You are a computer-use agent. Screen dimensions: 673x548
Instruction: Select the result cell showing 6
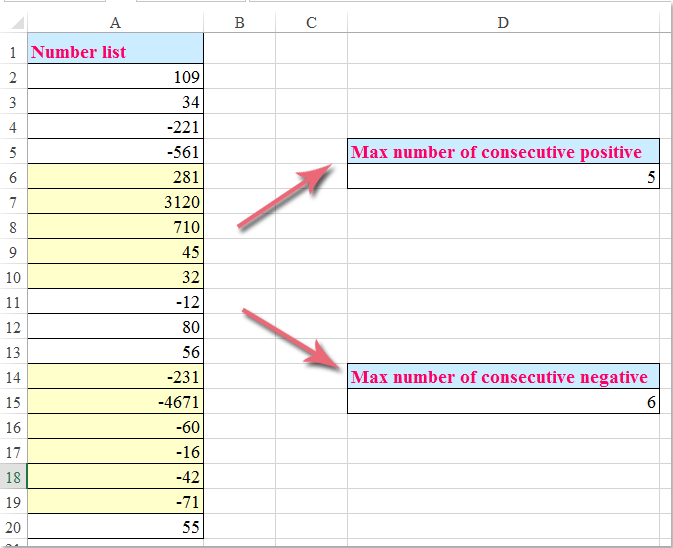(x=503, y=402)
